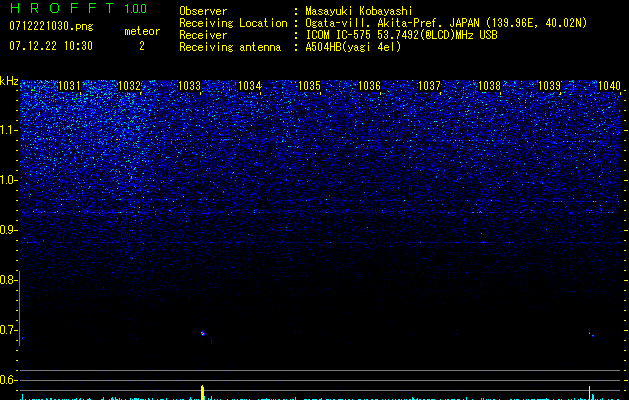
Task: Click the 1035 time axis marker
Action: (309, 86)
